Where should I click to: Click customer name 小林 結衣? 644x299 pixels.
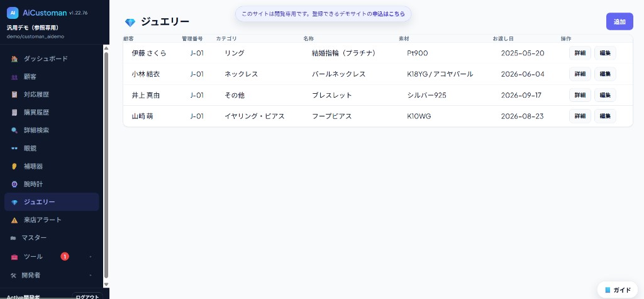[x=146, y=74]
